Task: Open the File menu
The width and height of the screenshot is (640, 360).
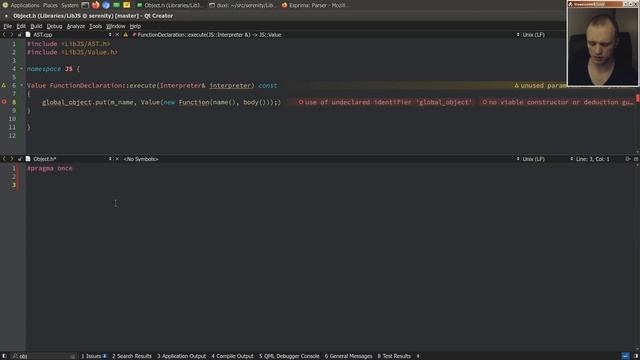Action: 7,26
